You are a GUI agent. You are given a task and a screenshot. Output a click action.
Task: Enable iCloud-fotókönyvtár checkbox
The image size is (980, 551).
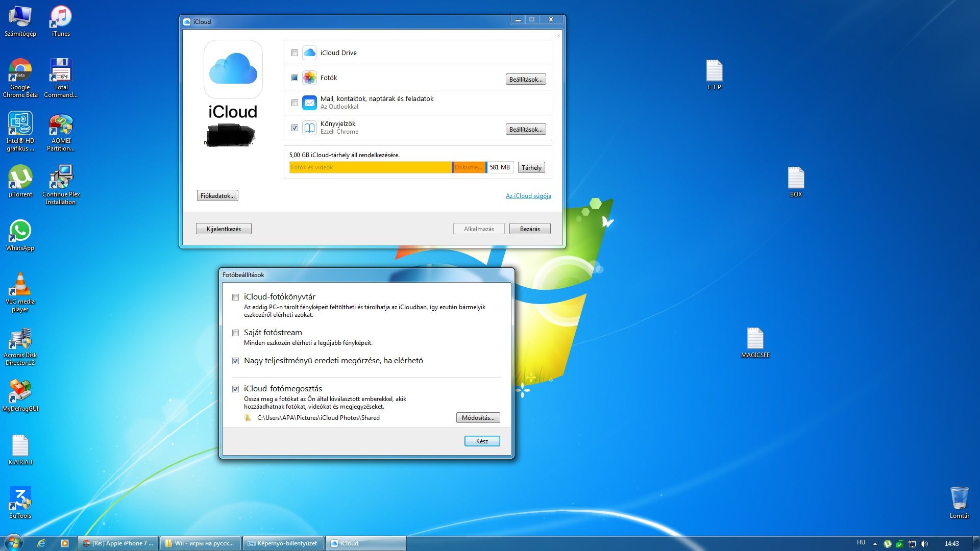coord(235,297)
